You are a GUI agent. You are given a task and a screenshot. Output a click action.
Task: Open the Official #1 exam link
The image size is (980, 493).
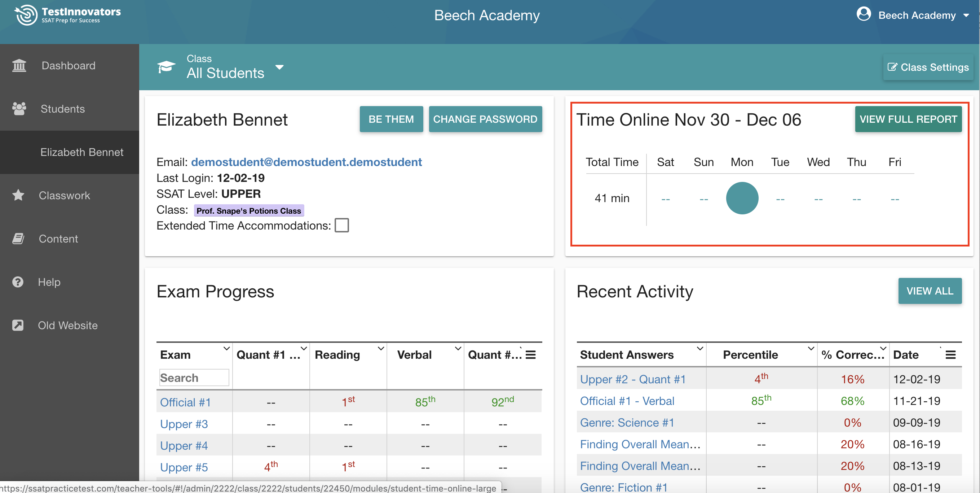(185, 402)
